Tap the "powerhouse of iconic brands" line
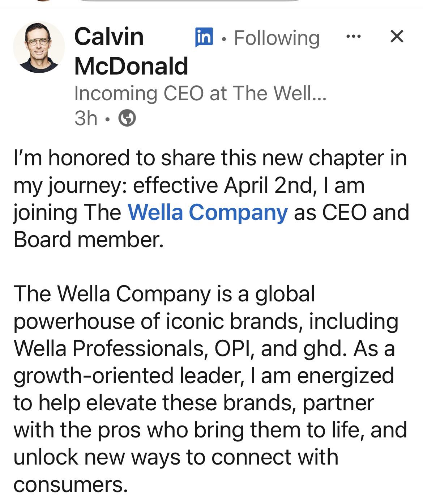Image resolution: width=423 pixels, height=504 pixels. (205, 321)
